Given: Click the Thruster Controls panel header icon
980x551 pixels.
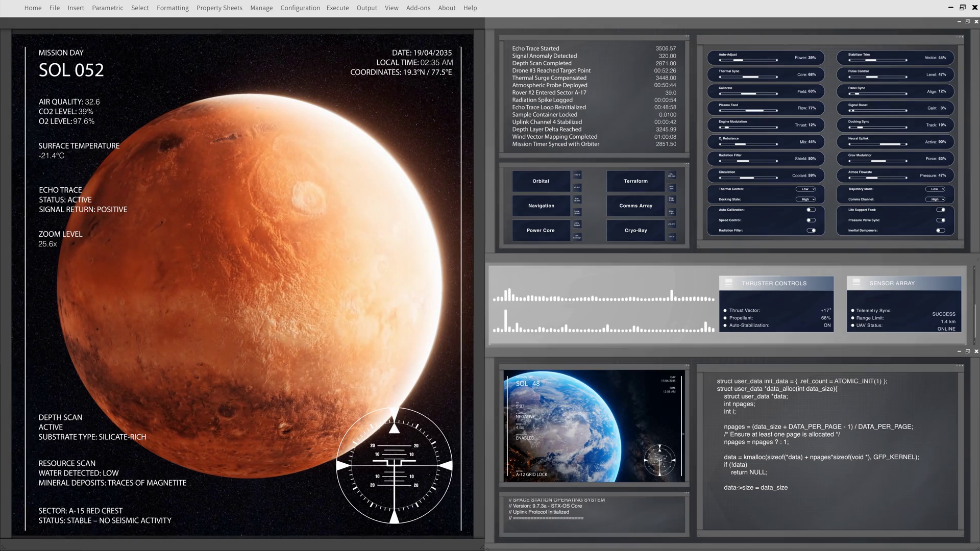Looking at the screenshot, I should 729,283.
